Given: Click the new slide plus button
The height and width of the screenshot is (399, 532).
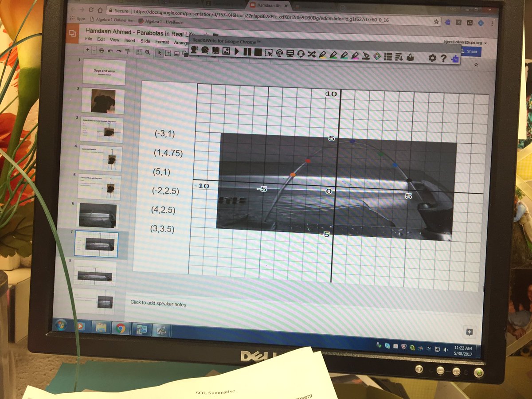Looking at the screenshot, I should 88,50.
